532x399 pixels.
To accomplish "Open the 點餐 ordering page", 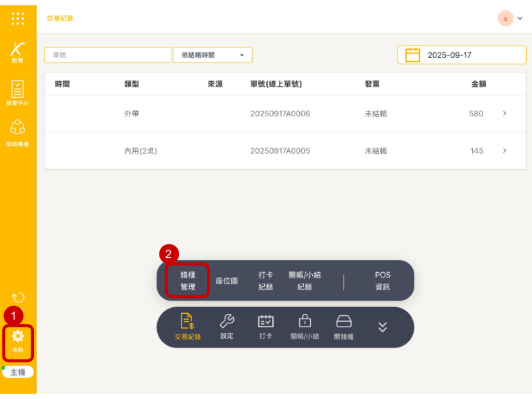I will click(18, 52).
